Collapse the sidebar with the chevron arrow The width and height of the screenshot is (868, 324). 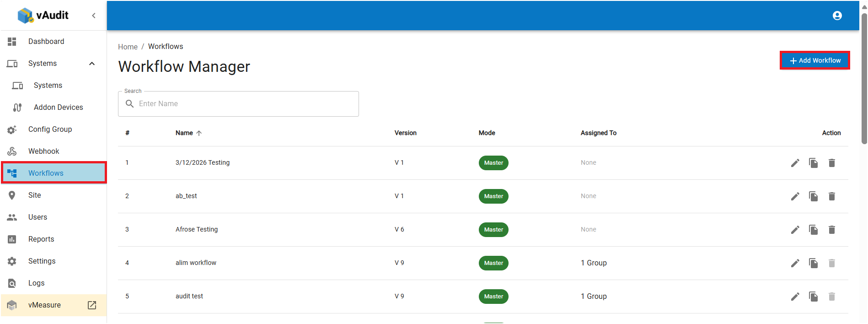click(94, 16)
